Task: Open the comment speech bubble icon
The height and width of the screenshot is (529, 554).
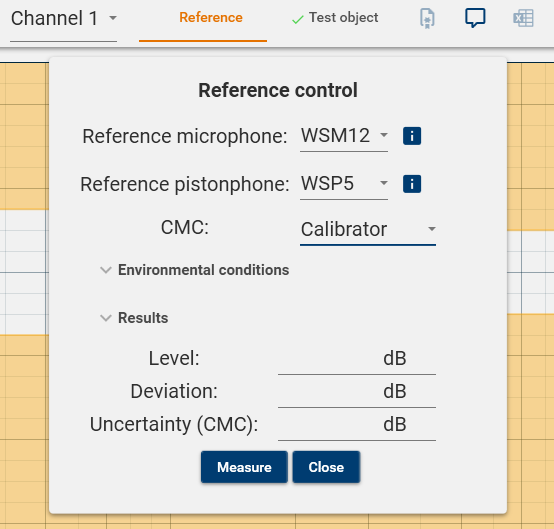Action: pyautogui.click(x=475, y=18)
